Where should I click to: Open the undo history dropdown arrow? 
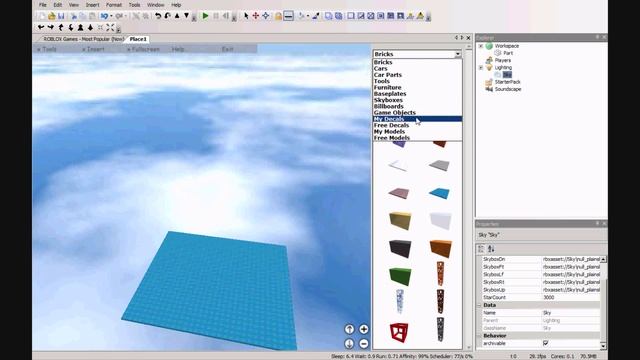(111, 16)
